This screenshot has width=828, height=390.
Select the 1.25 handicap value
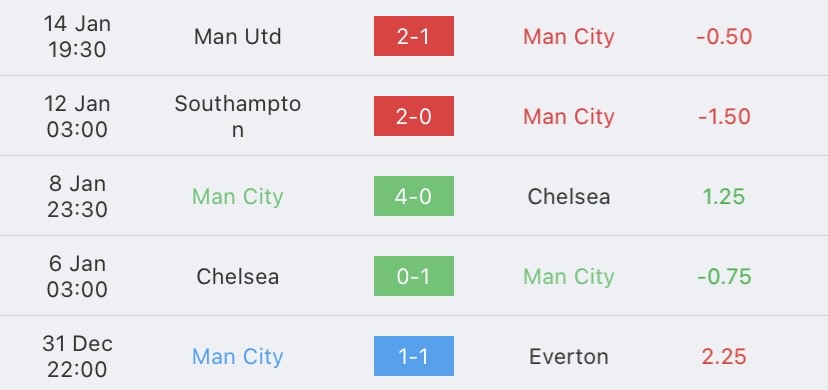(x=724, y=197)
